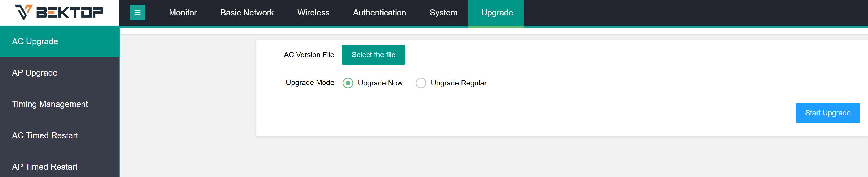Click the Upgrade Now label text
The width and height of the screenshot is (868, 177).
pos(380,83)
